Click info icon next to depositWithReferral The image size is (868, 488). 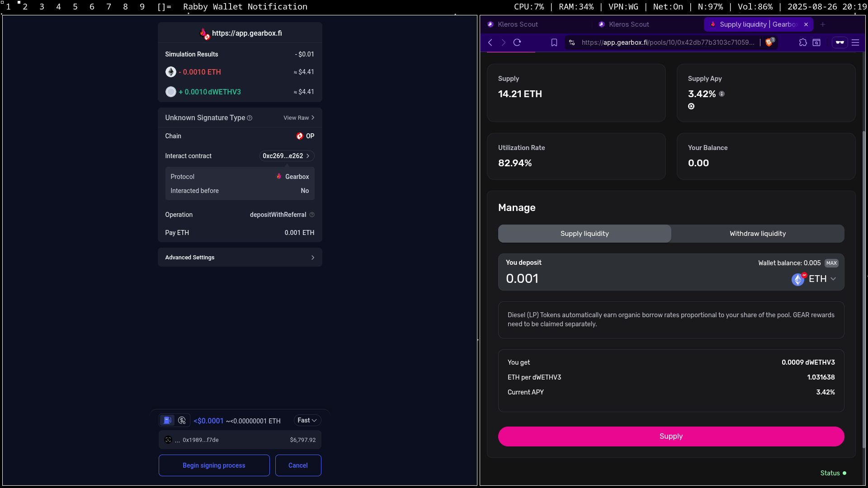pos(312,215)
